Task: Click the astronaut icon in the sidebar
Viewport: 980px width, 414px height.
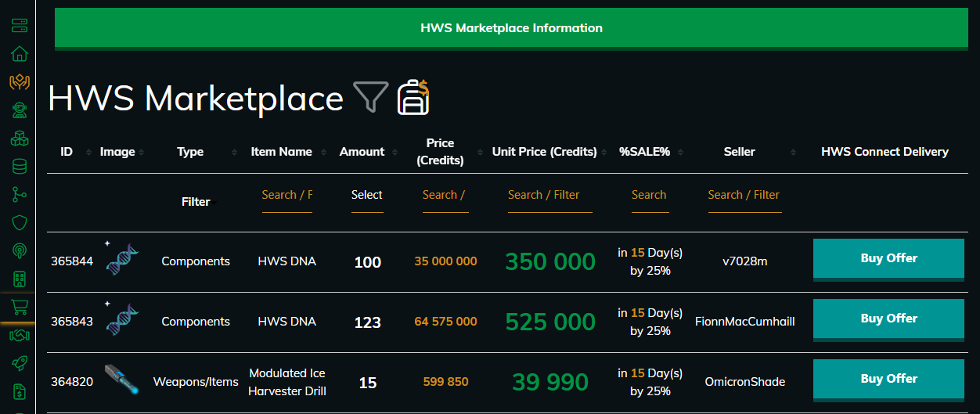Action: [x=20, y=110]
